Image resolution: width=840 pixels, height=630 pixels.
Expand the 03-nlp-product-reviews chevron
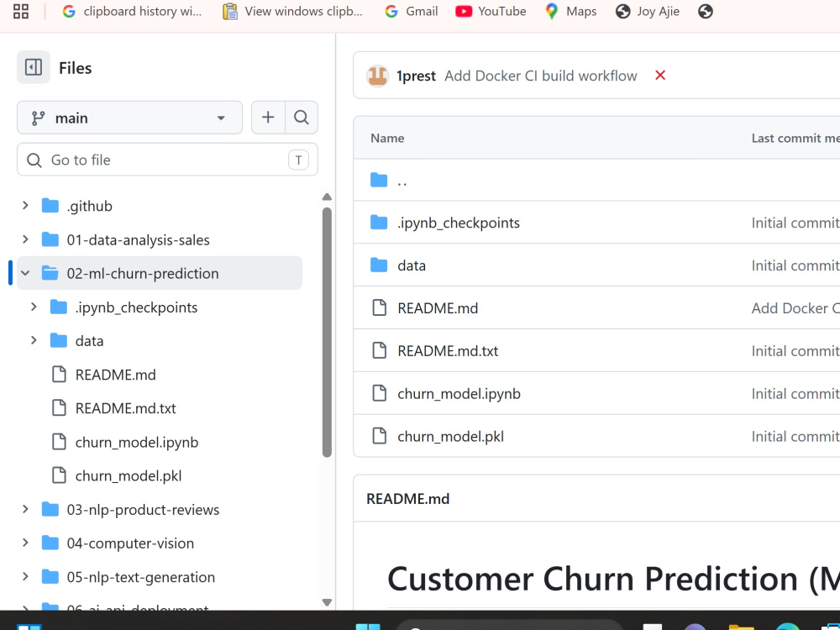pyautogui.click(x=25, y=510)
